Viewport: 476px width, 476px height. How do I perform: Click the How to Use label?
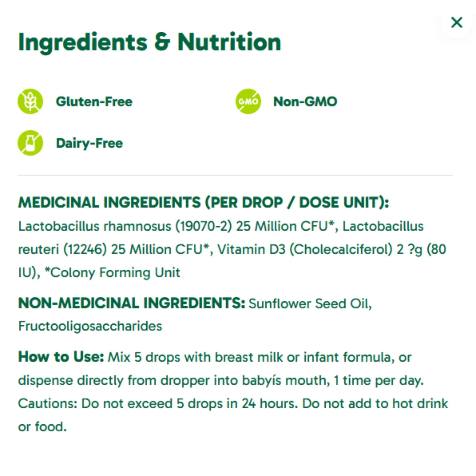61,357
